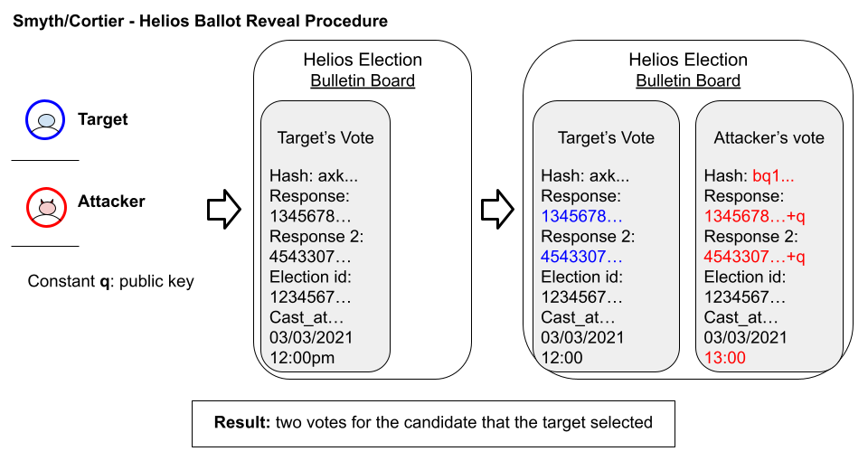Click the second right-pointing arrow

point(495,209)
